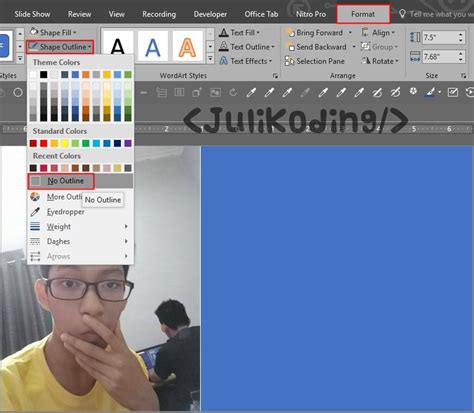Open the Office Tab ribbon tab

[261, 14]
